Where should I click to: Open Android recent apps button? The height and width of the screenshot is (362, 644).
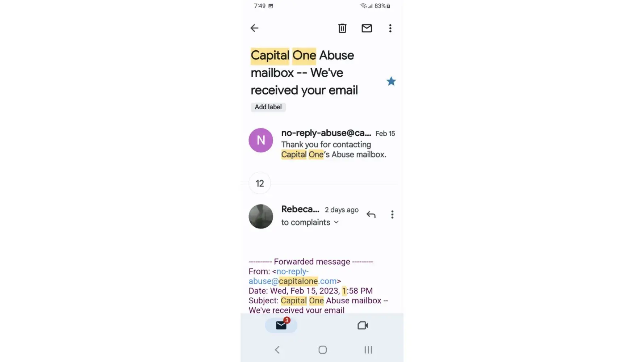[x=368, y=350]
